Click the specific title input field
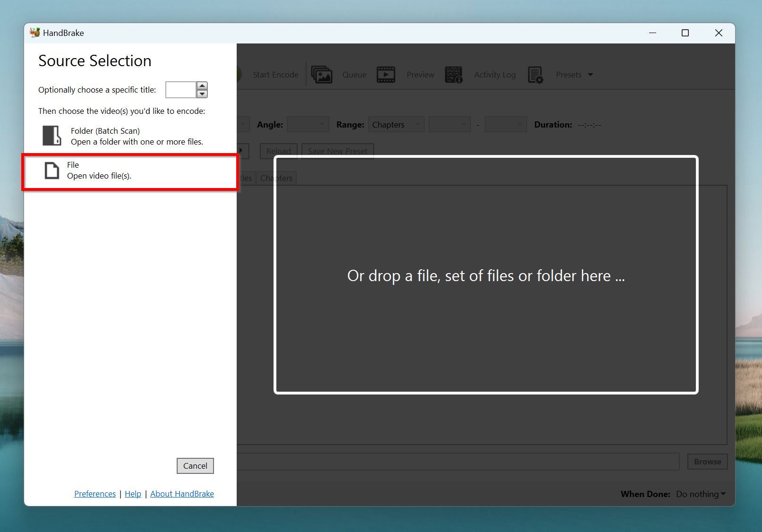Screen dimensions: 762x532 [x=180, y=90]
